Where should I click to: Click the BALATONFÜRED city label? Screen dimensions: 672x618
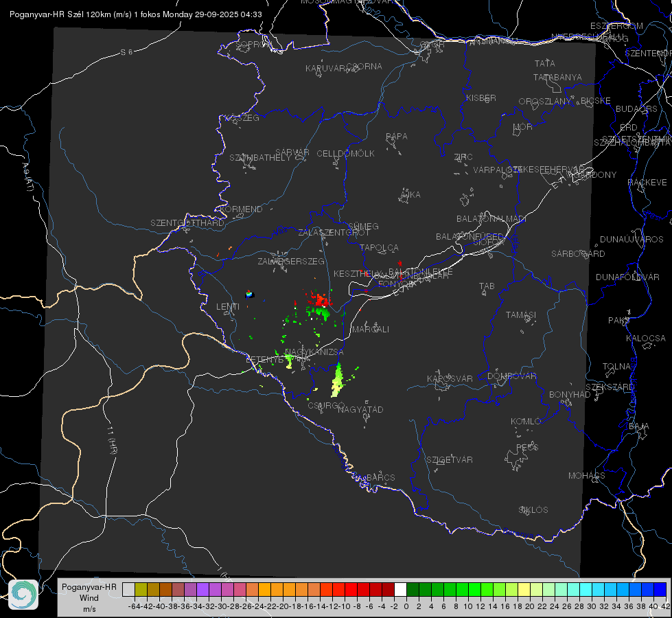click(470, 237)
